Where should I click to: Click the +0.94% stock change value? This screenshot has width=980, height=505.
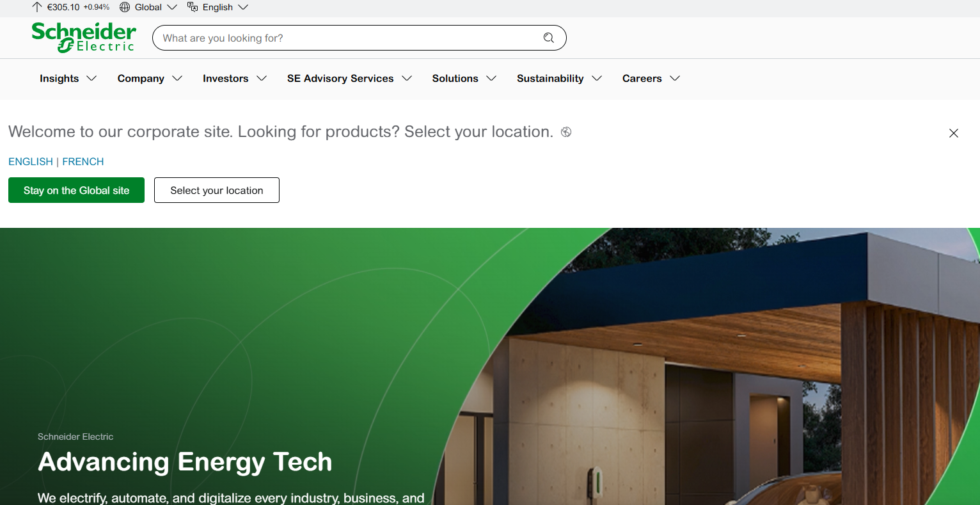97,7
